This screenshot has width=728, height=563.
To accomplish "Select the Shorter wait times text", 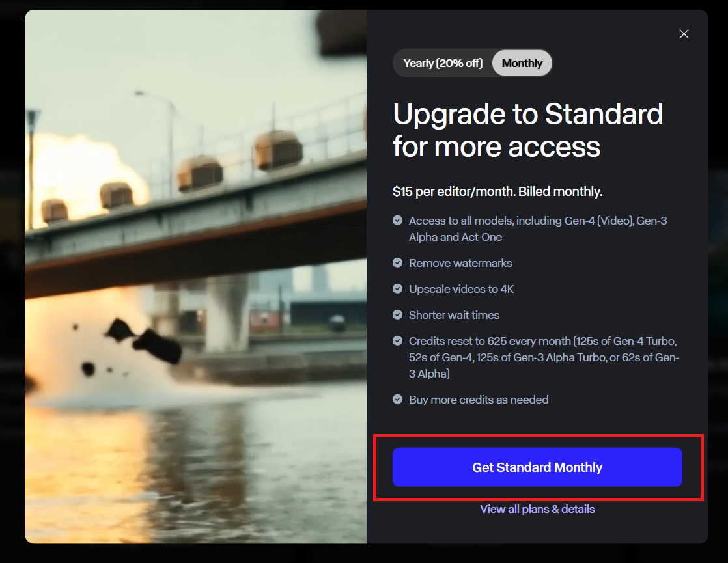I will point(454,315).
